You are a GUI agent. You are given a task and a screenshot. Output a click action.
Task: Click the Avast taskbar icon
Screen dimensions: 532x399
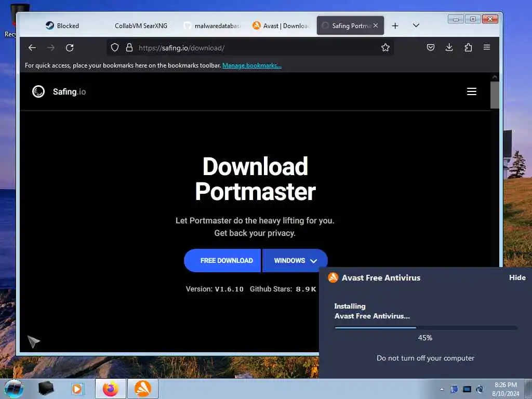coord(143,389)
